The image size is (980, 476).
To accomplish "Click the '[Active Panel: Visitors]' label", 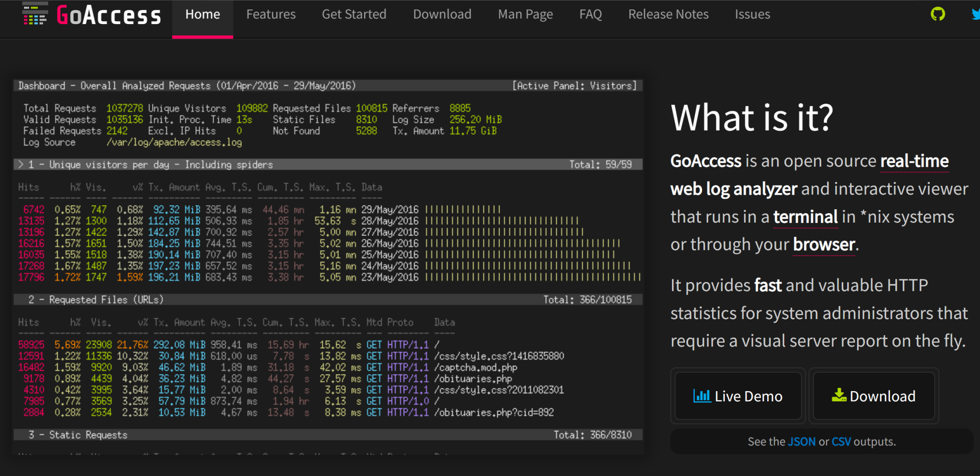I will pyautogui.click(x=574, y=85).
